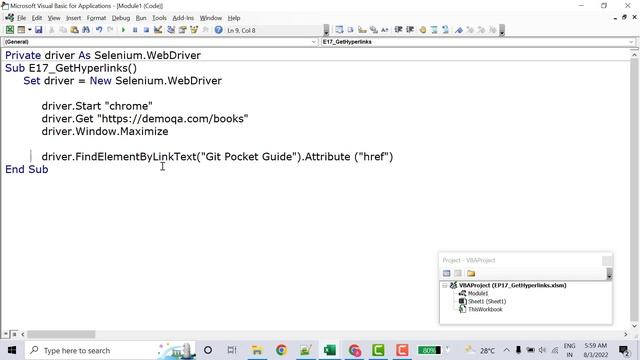Click the Insert UserForm toolbar icon
The width and height of the screenshot is (640, 360).
pos(21,30)
